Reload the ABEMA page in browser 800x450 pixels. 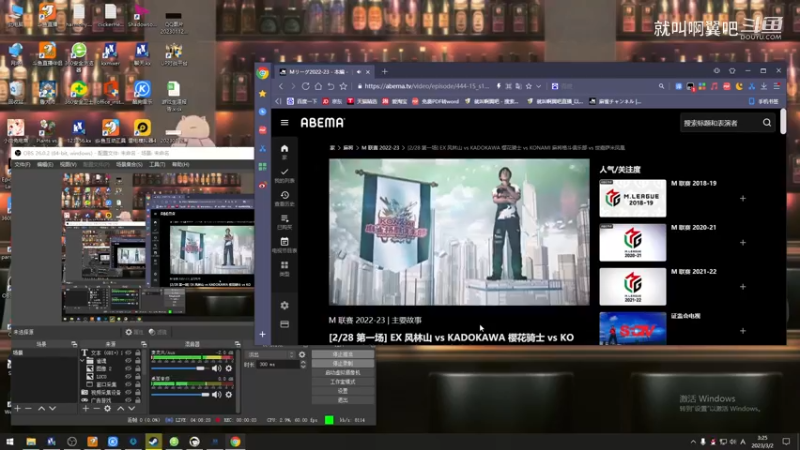pos(305,86)
